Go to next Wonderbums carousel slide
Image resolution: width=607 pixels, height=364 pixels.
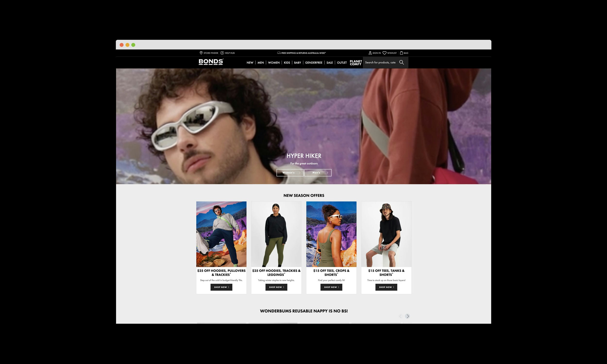pos(407,316)
